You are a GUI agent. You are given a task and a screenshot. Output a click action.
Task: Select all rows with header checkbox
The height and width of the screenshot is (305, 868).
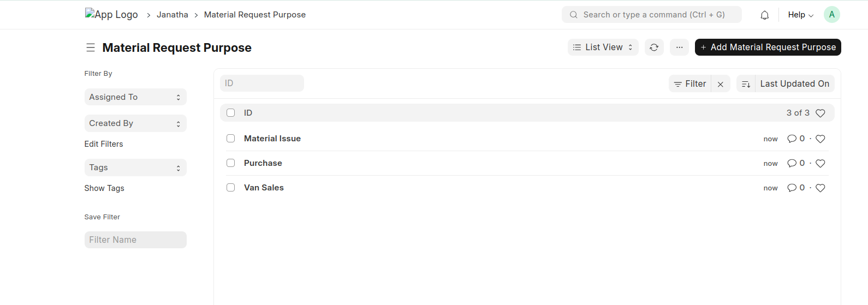(x=231, y=113)
